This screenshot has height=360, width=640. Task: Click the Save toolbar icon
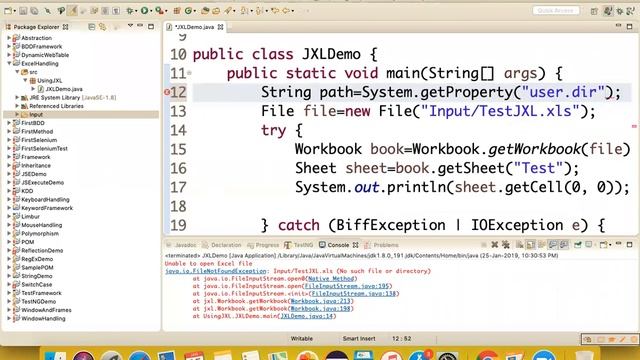(x=23, y=11)
